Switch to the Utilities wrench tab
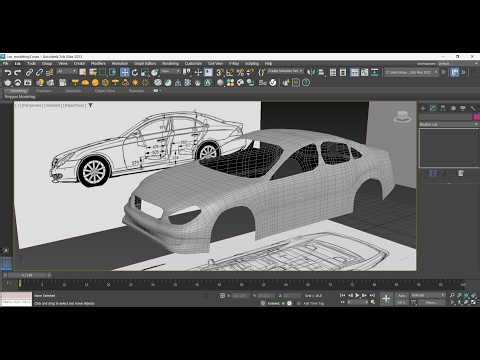The image size is (480, 360). (473, 108)
